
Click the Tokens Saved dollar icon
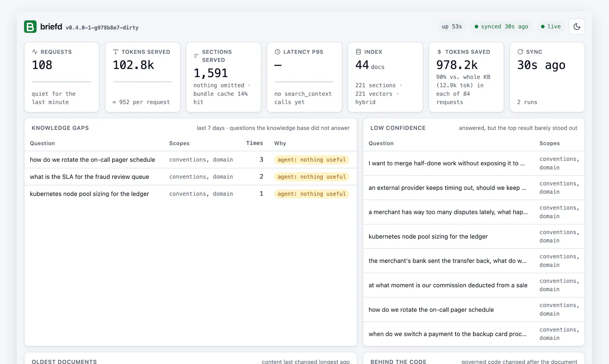tap(439, 52)
